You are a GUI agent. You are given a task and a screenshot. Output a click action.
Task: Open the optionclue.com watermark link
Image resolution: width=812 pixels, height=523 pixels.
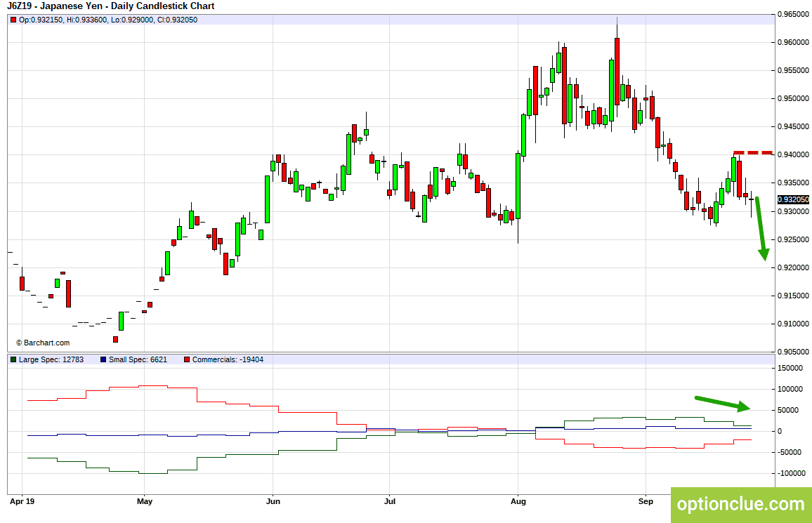741,504
